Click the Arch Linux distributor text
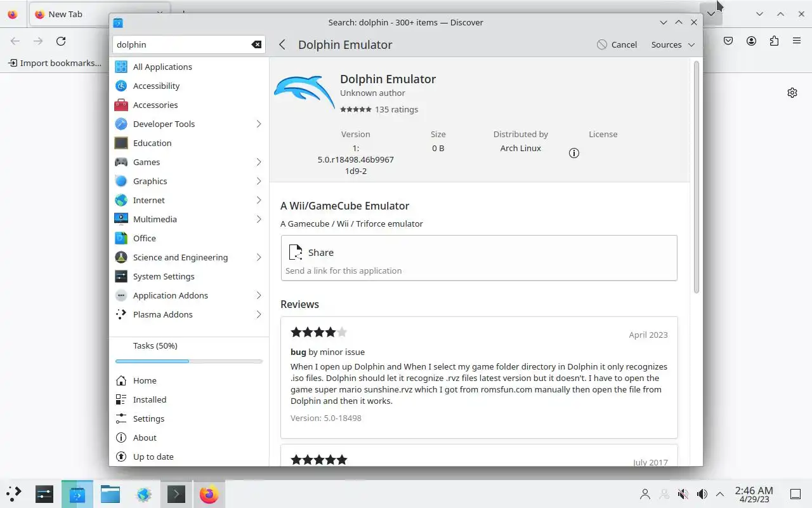The width and height of the screenshot is (812, 508). point(521,148)
